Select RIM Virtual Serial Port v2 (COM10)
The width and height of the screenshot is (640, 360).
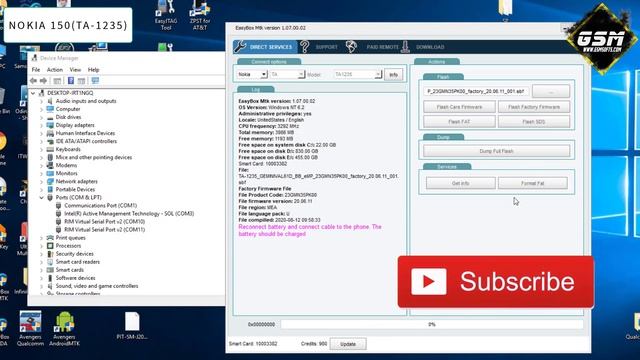[104, 222]
